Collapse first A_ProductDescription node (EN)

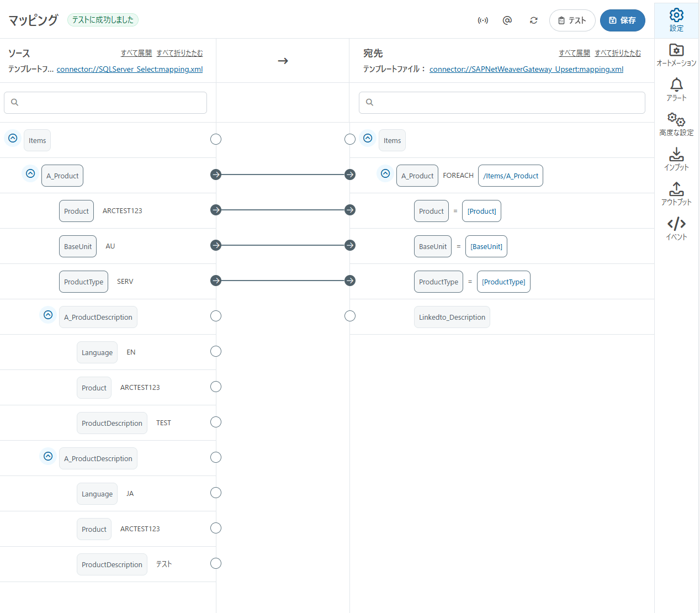(x=48, y=315)
